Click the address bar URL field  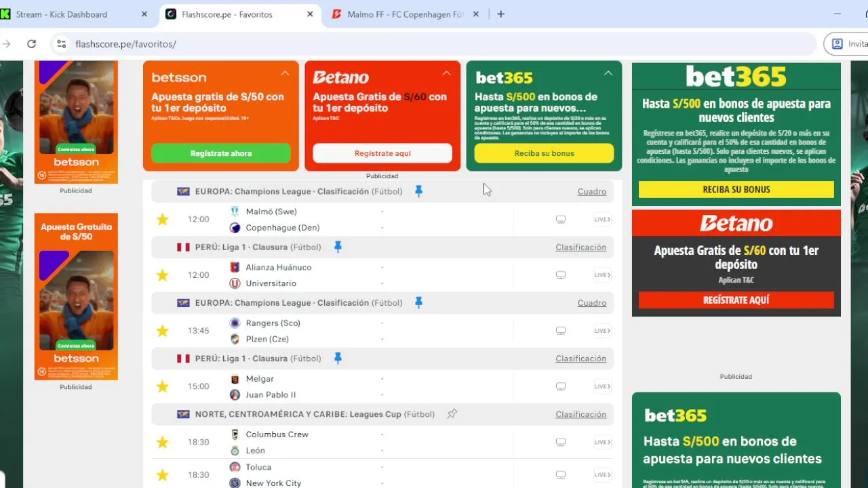click(x=434, y=44)
